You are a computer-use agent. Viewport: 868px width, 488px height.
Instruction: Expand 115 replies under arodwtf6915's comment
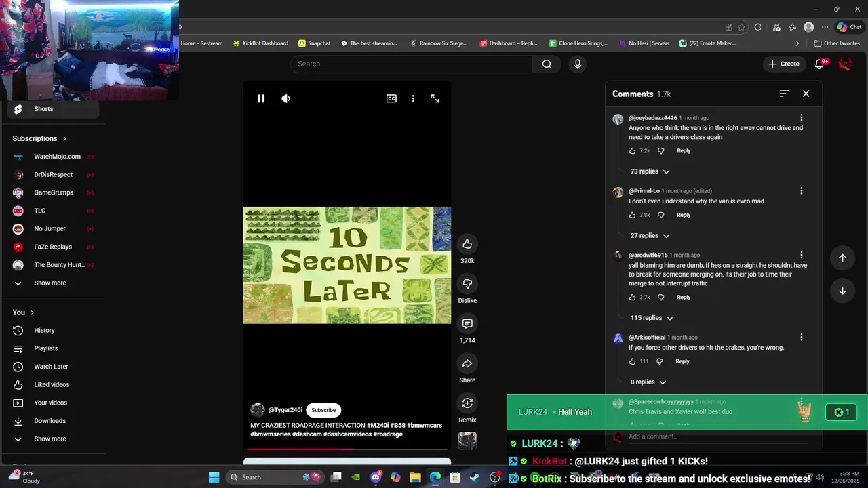point(652,318)
